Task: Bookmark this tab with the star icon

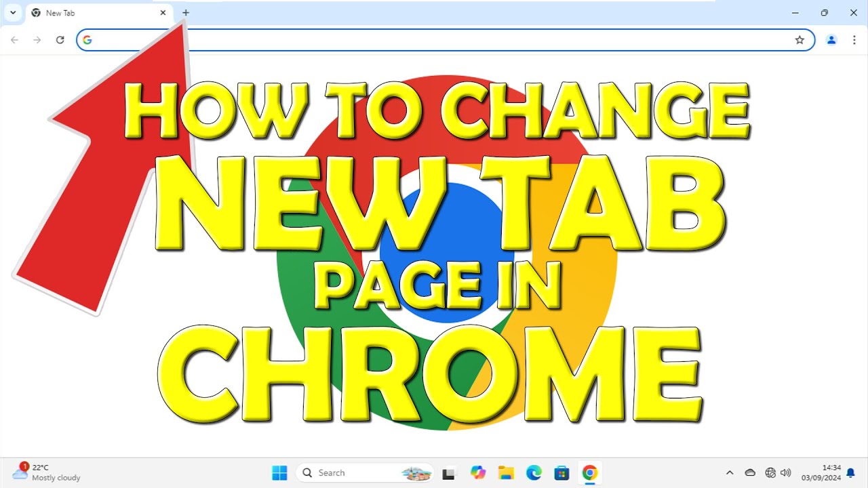Action: [x=800, y=40]
